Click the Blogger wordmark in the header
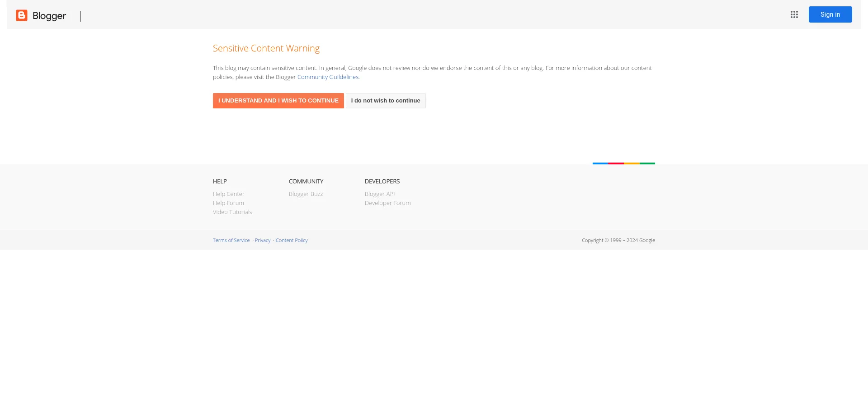 click(x=49, y=16)
